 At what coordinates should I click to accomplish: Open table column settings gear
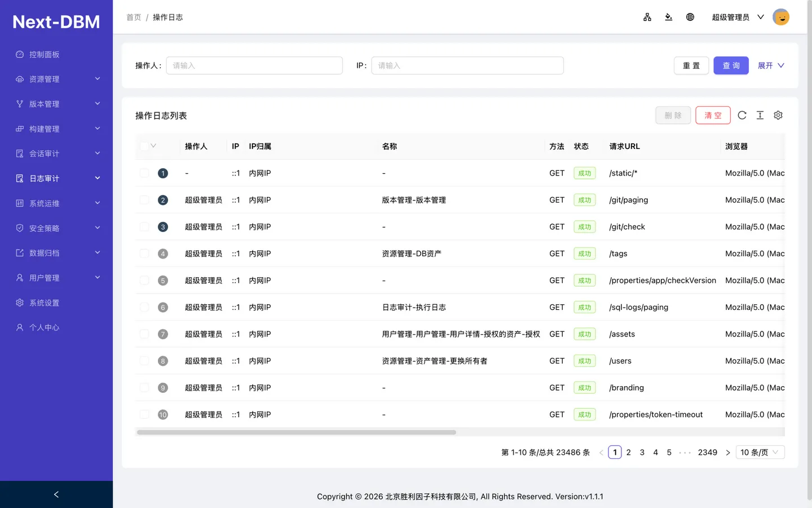click(x=778, y=115)
